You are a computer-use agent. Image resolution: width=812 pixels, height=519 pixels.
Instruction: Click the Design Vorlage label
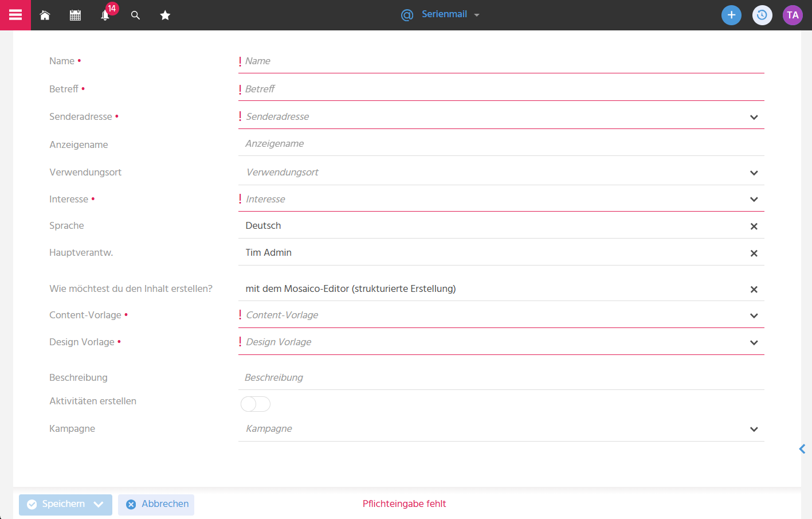click(x=82, y=342)
